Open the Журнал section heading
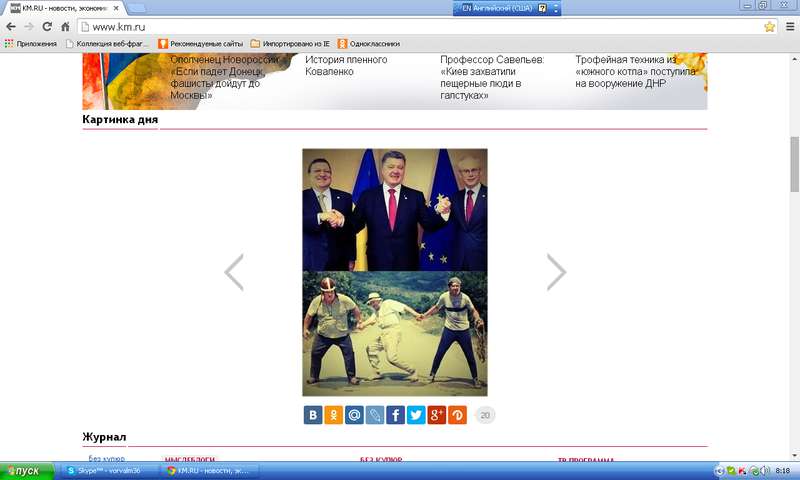800x480 pixels. [104, 437]
